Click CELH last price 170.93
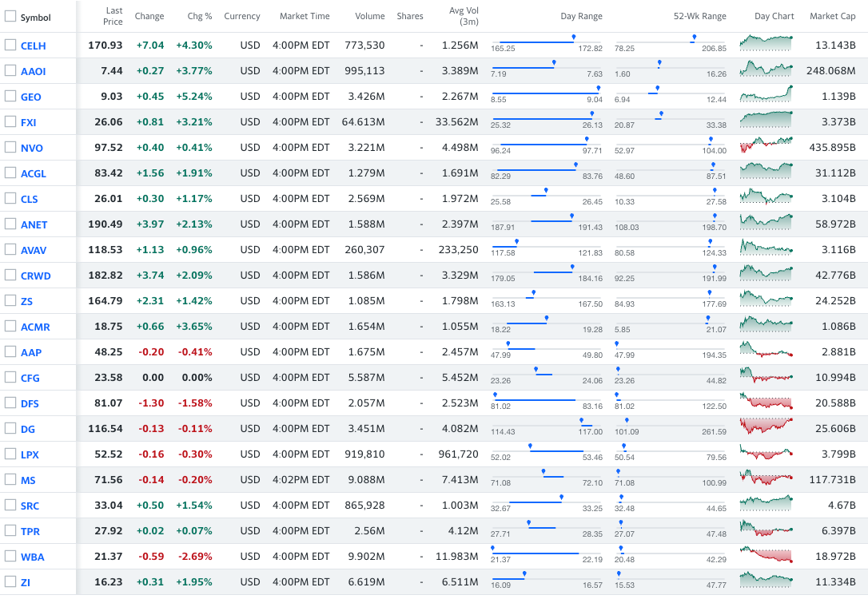The width and height of the screenshot is (868, 603). pos(106,45)
